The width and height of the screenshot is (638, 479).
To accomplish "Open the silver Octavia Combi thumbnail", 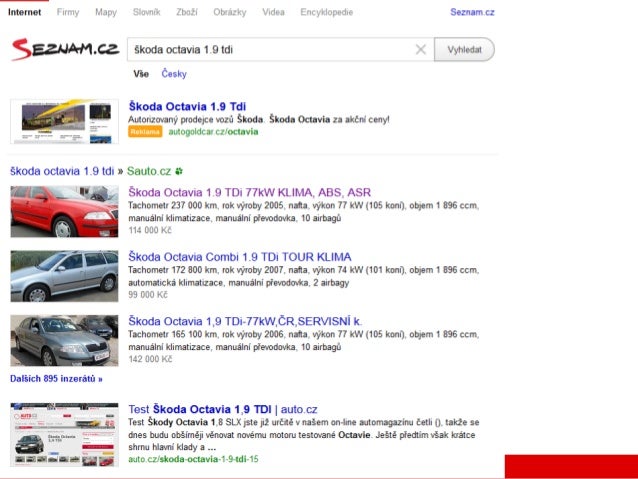I will (x=64, y=276).
